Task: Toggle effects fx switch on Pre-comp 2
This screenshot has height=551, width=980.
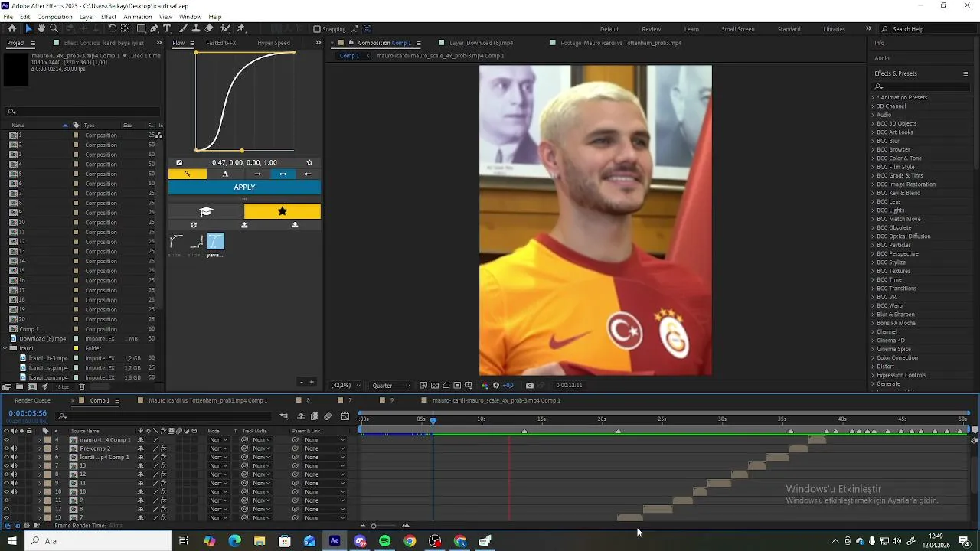Action: pyautogui.click(x=164, y=448)
